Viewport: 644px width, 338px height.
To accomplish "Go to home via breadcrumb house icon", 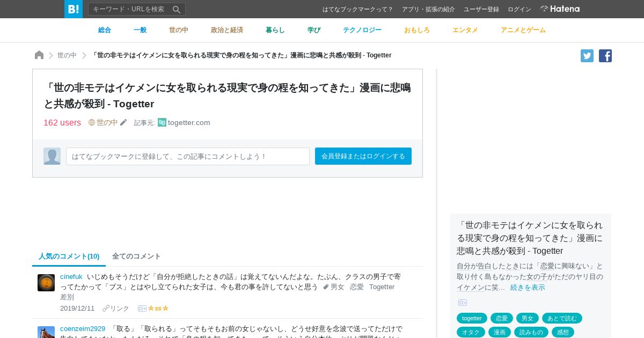I will pos(39,55).
